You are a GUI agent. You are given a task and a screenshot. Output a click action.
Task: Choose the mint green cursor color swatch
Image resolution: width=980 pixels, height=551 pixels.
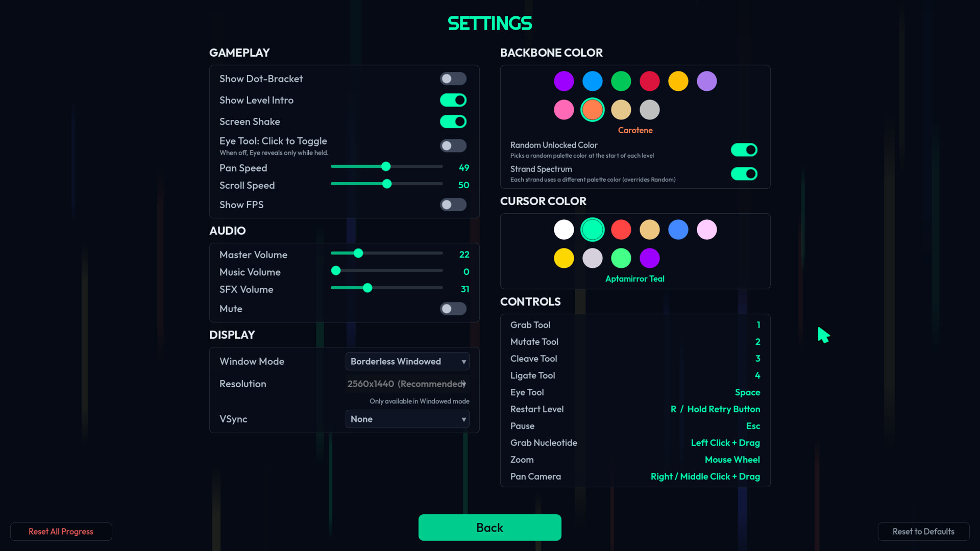pos(621,258)
